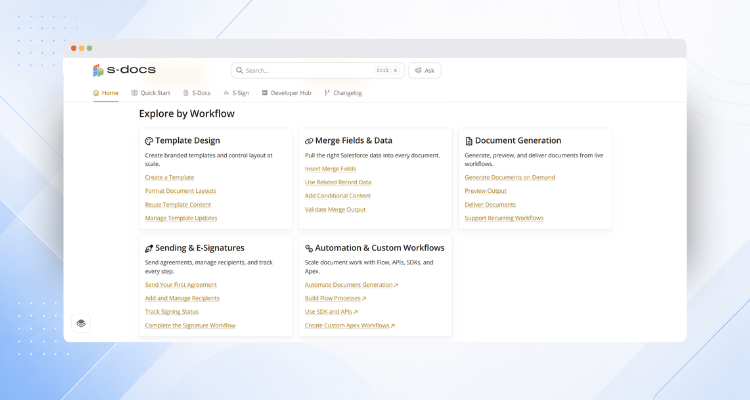Open Generate Documents on Demand link
Viewport: 750px width, 400px height.
coord(509,178)
